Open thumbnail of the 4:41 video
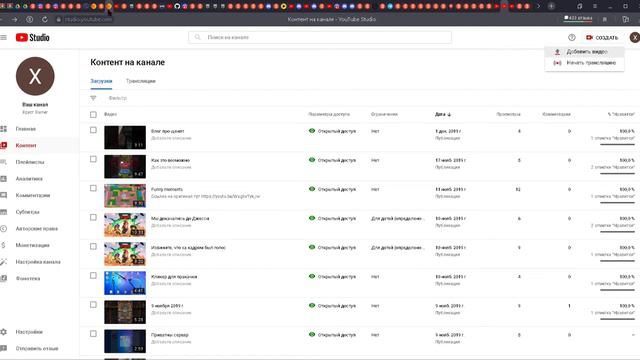This screenshot has height=360, width=640. tap(125, 283)
